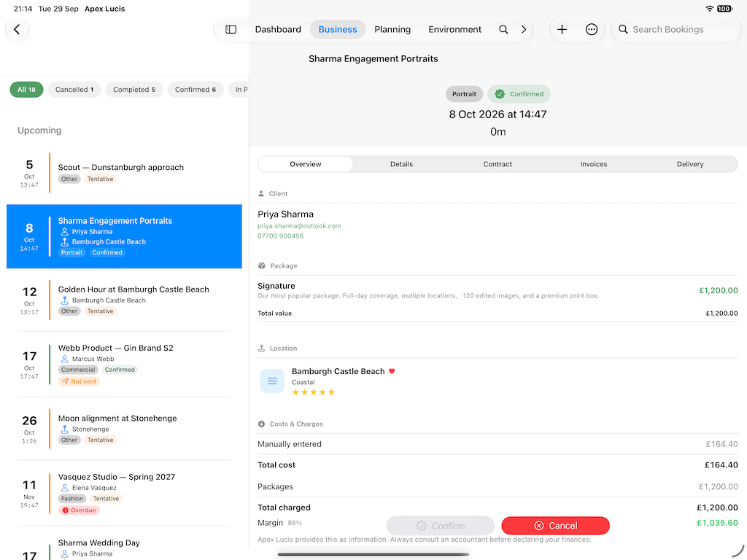Open Moon alignment at Stonehenge booking
The image size is (747, 560).
coord(124,429)
